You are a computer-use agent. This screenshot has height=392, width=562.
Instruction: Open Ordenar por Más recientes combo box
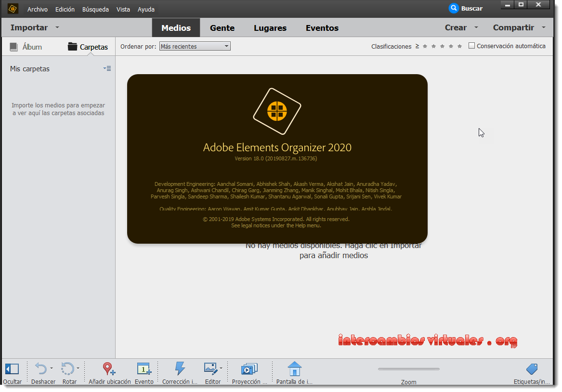pos(195,46)
